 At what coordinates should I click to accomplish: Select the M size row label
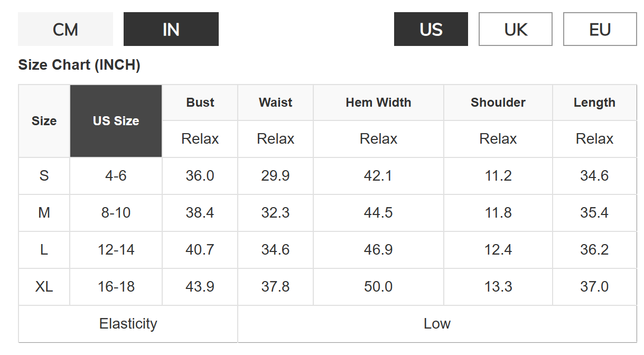[44, 213]
